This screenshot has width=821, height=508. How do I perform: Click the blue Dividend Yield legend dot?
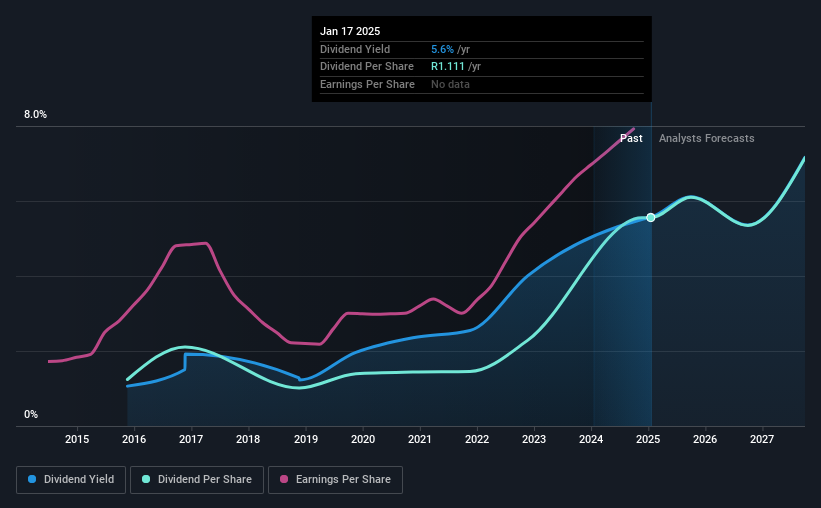pos(32,479)
